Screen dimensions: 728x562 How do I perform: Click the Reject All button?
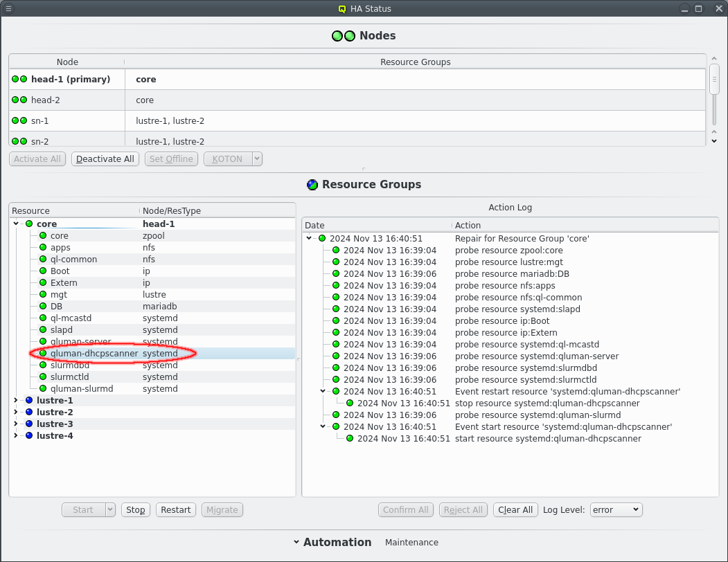tap(463, 509)
